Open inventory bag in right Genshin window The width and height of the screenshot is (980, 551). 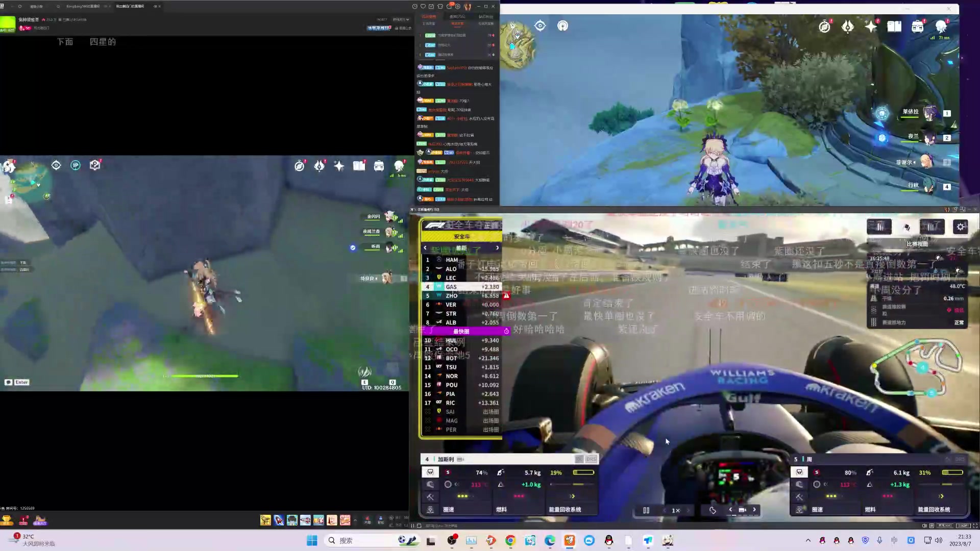coord(917,27)
